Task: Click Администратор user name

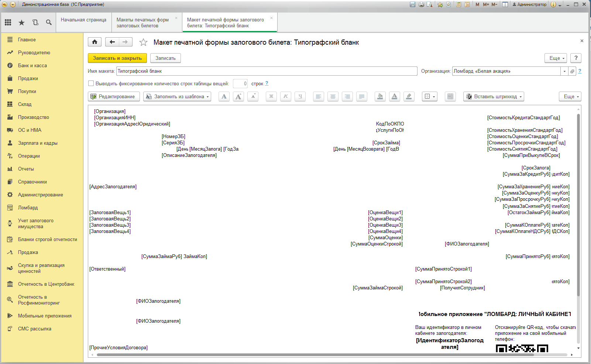Action: [x=529, y=4]
